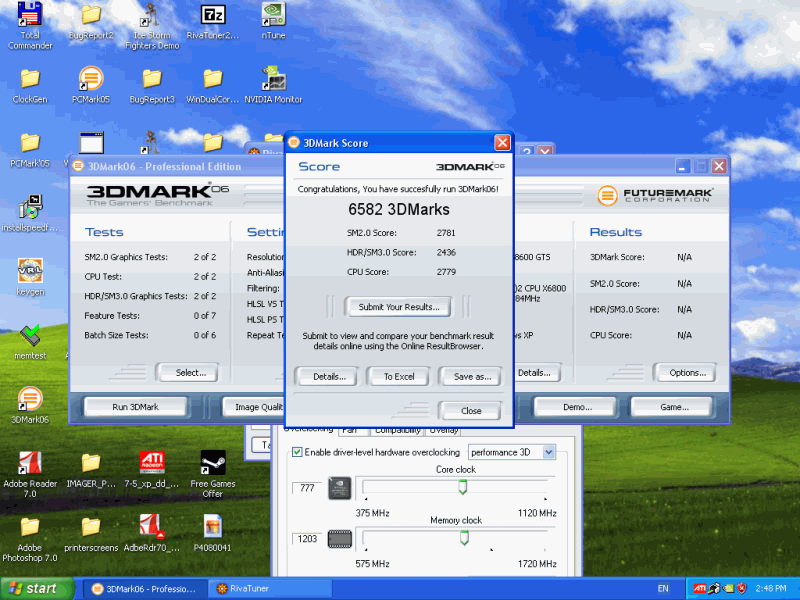This screenshot has height=600, width=800.
Task: Switch to the Overlay tab in RivaTuner
Action: click(x=443, y=431)
